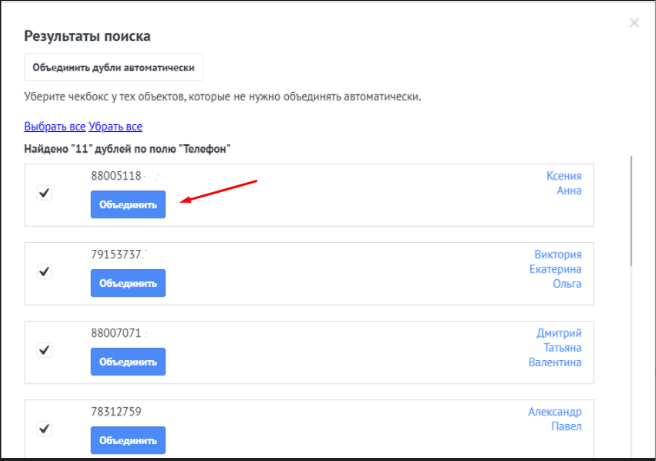Open the contact Виктория
The image size is (656, 461).
pos(557,253)
